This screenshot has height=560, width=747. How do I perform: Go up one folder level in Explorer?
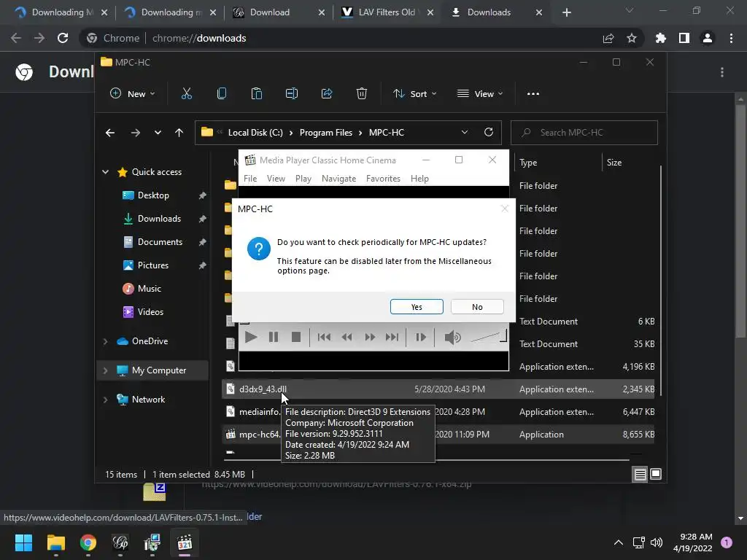tap(179, 133)
